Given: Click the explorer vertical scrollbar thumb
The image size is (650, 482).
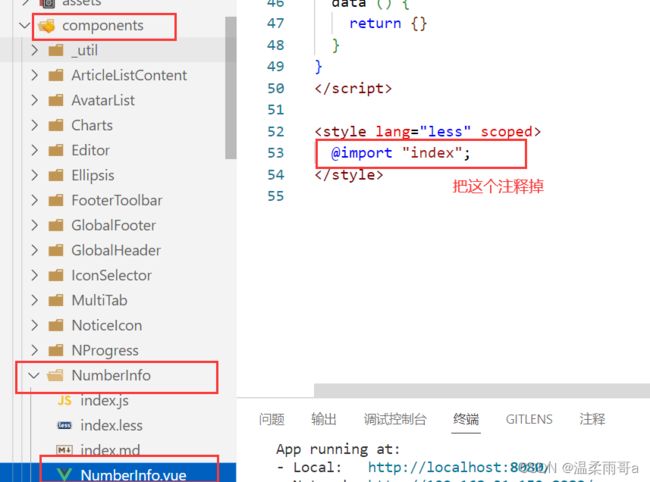Looking at the screenshot, I should pos(230,88).
